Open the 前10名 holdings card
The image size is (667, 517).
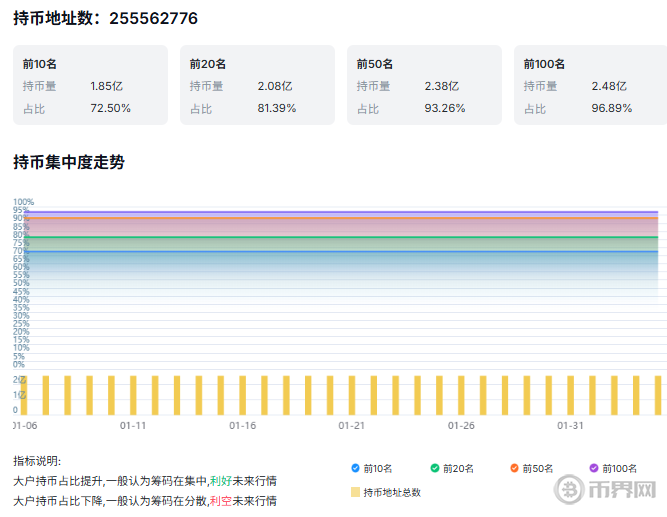pyautogui.click(x=90, y=85)
